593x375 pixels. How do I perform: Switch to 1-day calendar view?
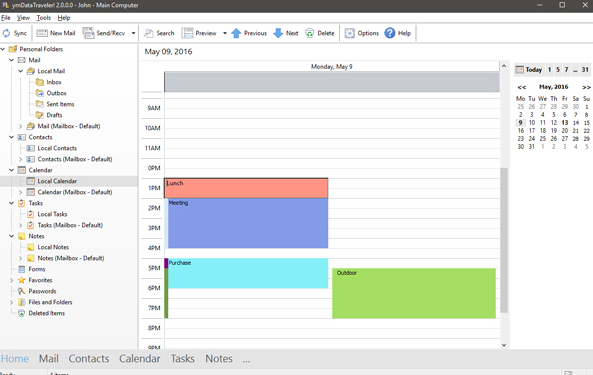[549, 70]
